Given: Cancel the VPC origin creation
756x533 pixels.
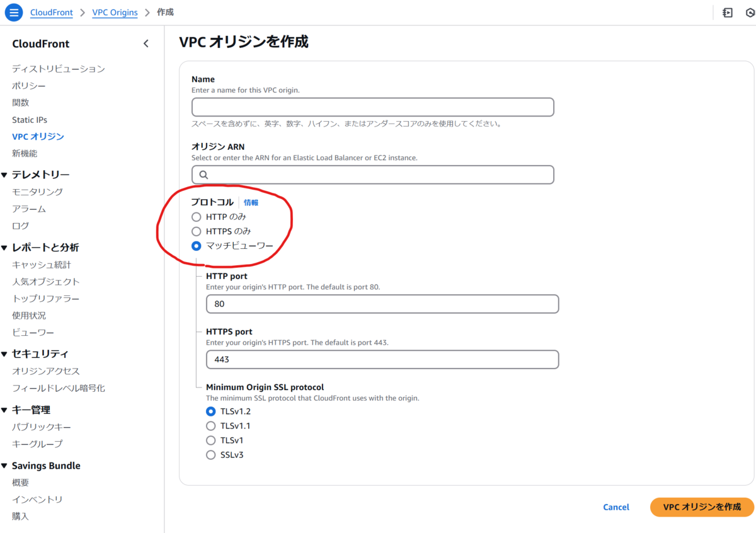Looking at the screenshot, I should pos(616,507).
